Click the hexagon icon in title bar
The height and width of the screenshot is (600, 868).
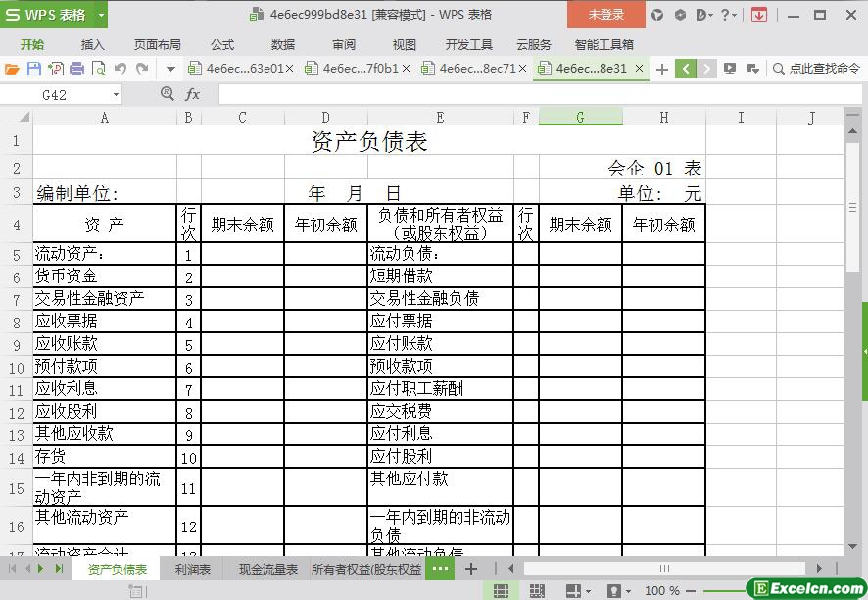pyautogui.click(x=680, y=15)
